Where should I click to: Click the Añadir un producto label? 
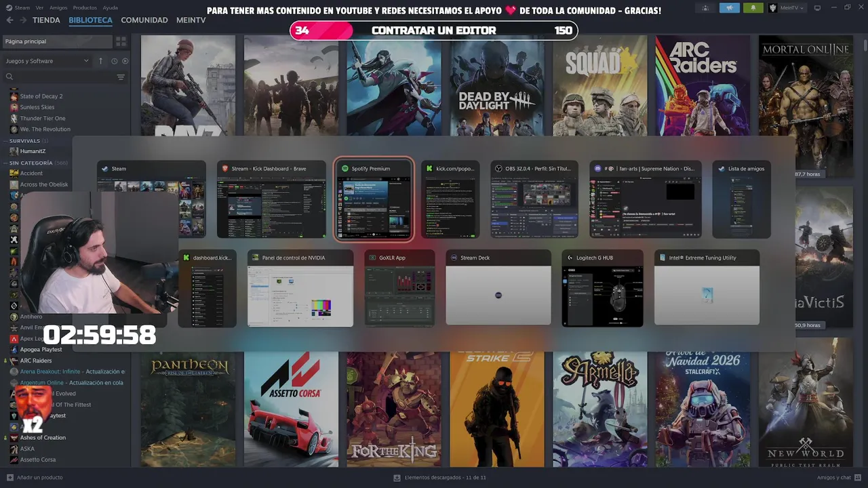pyautogui.click(x=39, y=477)
